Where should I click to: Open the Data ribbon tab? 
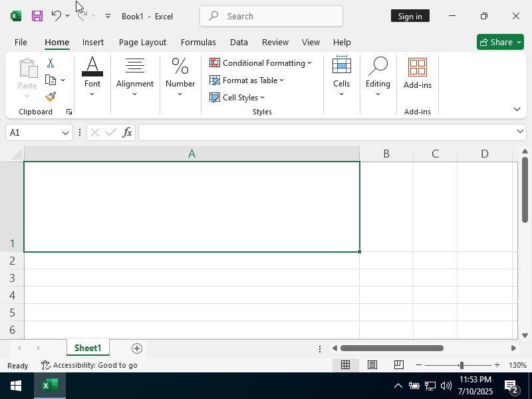coord(239,42)
